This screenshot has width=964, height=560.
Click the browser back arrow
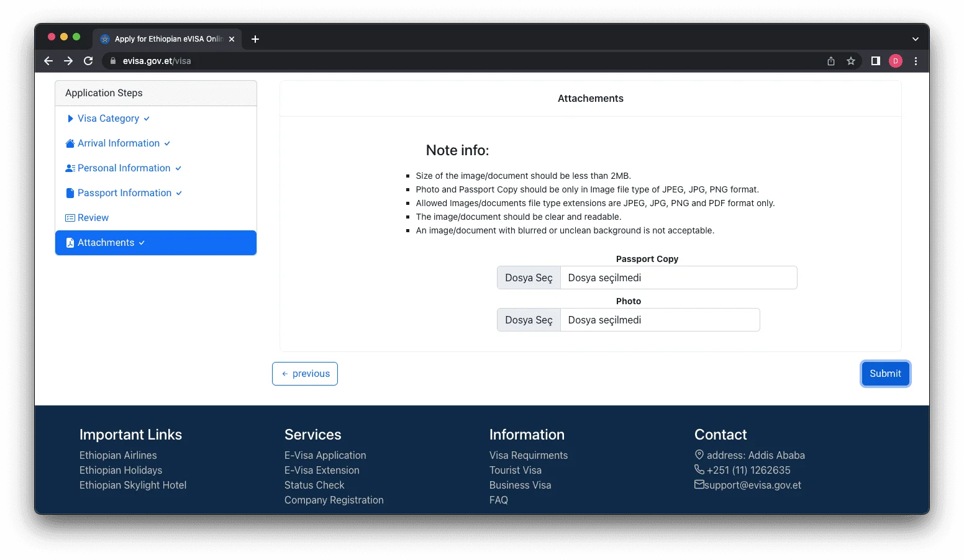click(x=48, y=61)
